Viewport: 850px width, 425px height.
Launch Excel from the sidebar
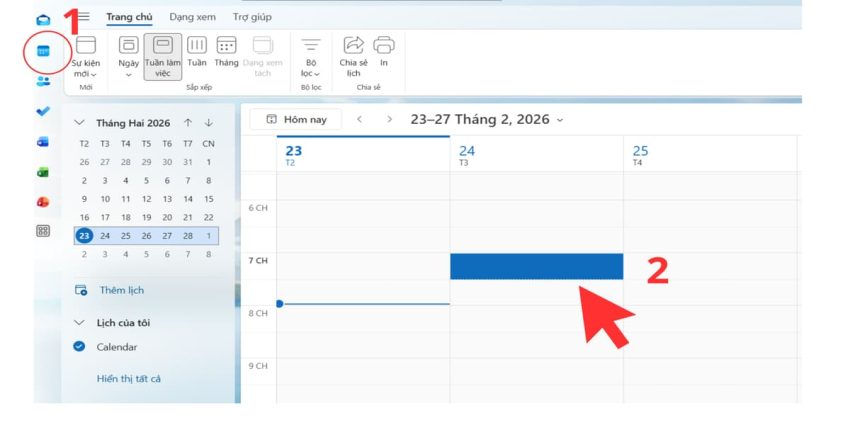[43, 172]
